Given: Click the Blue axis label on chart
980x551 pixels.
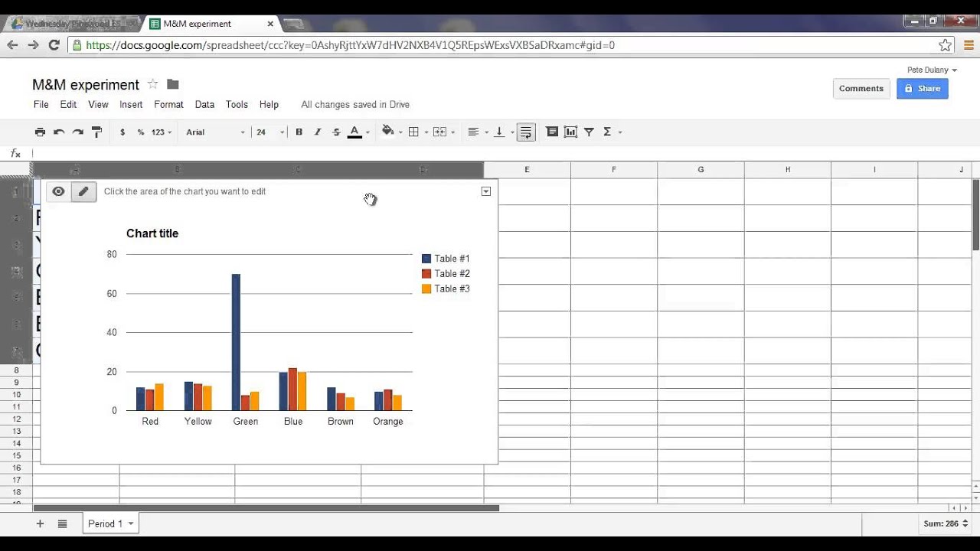Looking at the screenshot, I should point(293,422).
